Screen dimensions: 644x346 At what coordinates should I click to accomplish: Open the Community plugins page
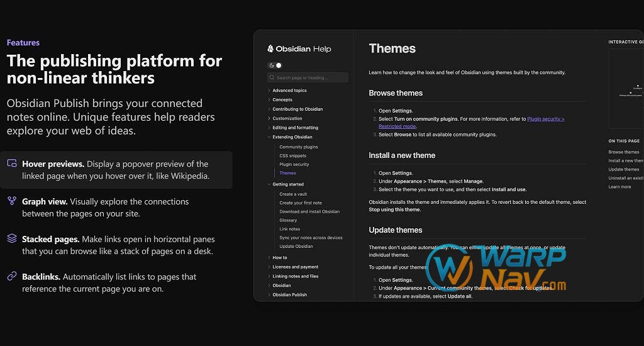point(298,147)
